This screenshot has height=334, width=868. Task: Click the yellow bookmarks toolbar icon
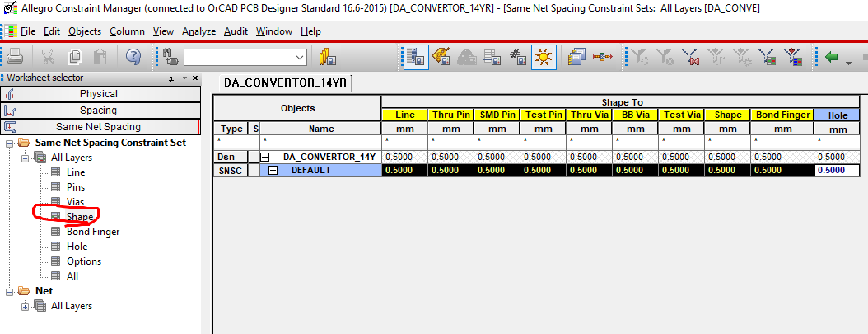pos(327,57)
